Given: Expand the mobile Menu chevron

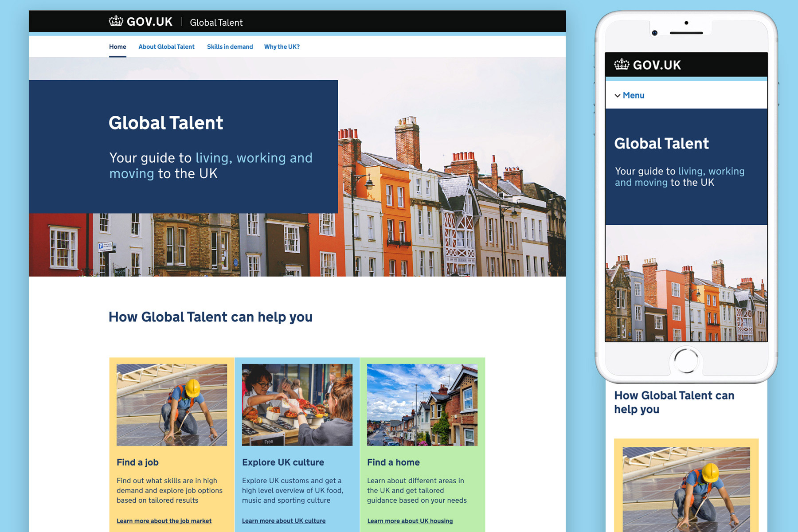Looking at the screenshot, I should 617,96.
